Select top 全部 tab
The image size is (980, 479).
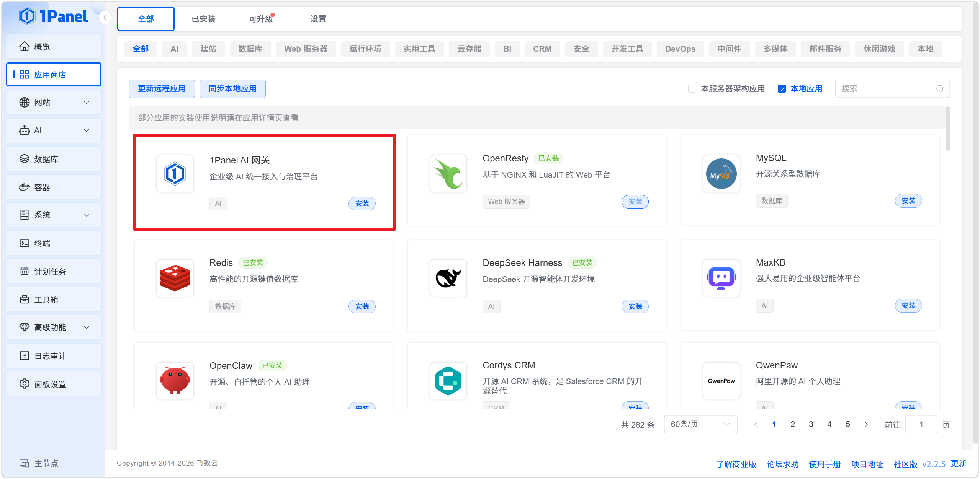[146, 19]
